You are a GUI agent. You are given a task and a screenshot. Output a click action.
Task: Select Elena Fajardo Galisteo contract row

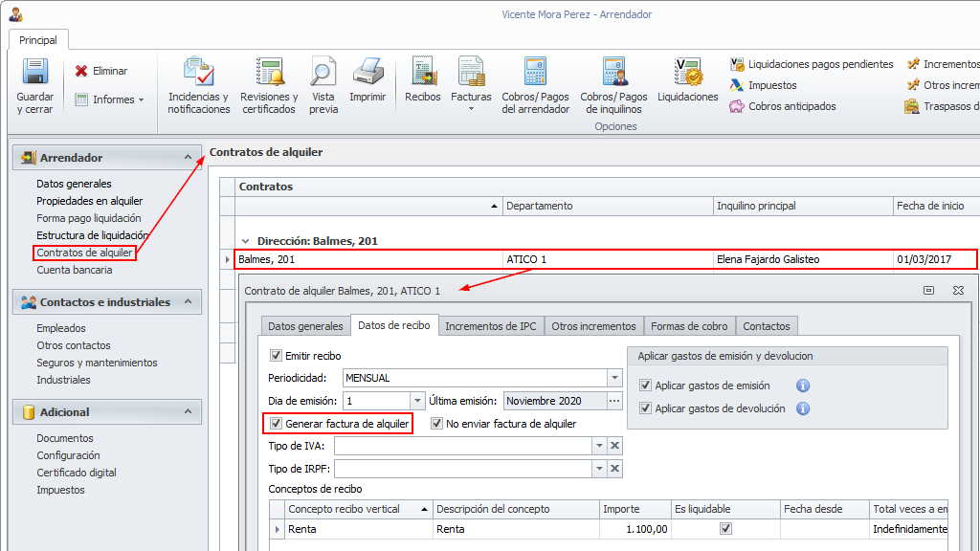tap(605, 259)
